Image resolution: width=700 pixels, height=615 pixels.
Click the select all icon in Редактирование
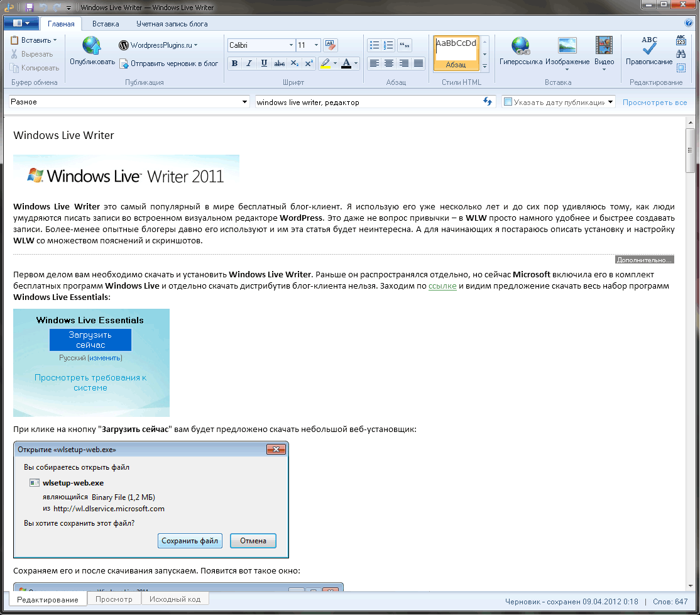[681, 68]
